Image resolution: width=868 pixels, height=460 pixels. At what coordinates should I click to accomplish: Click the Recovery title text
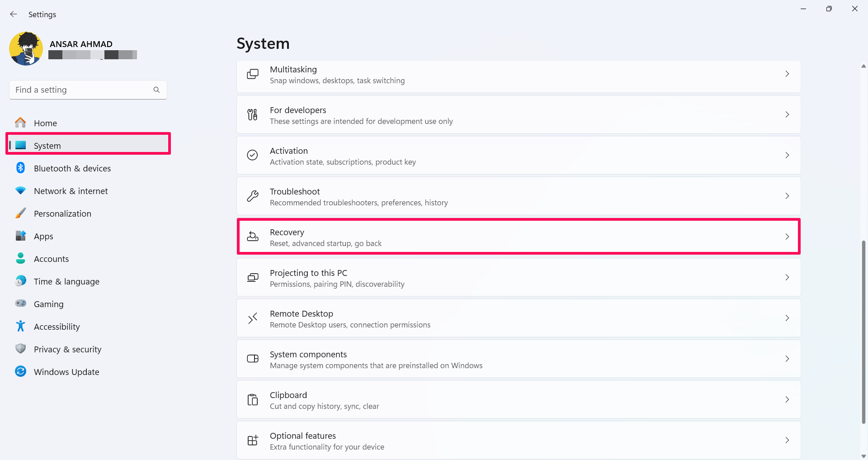pyautogui.click(x=287, y=232)
